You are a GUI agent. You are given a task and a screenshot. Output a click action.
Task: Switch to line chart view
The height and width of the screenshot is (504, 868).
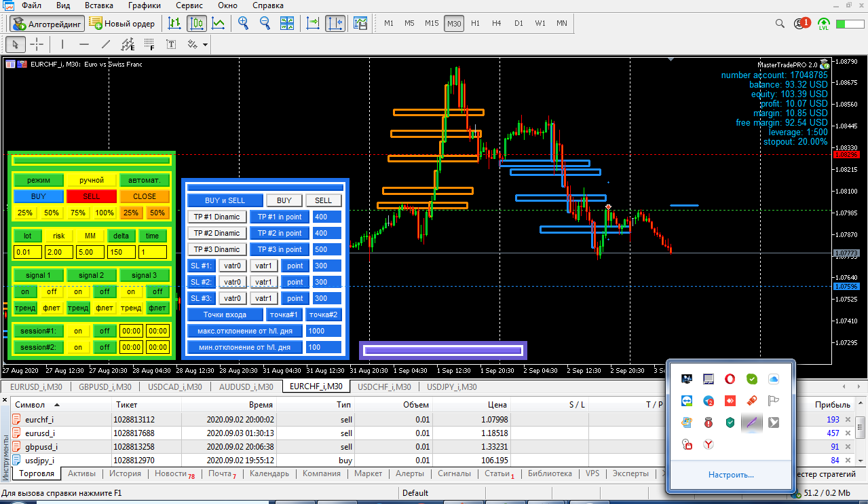pyautogui.click(x=219, y=24)
